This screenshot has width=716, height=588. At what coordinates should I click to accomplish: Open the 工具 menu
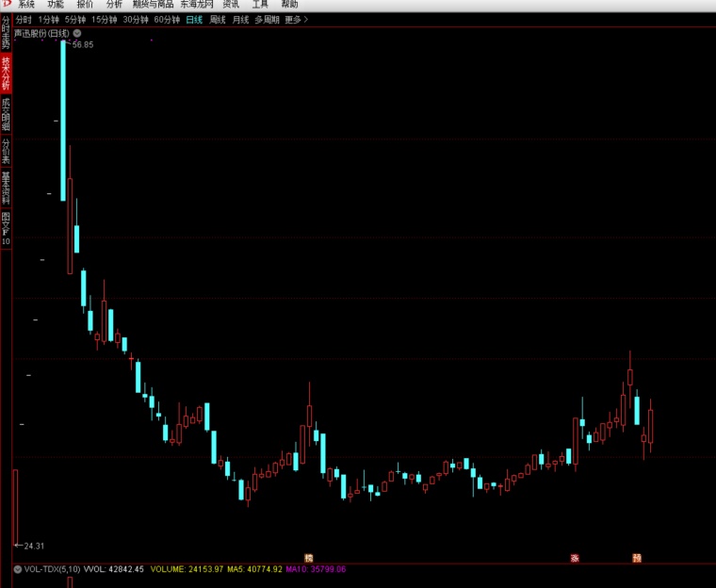point(260,4)
